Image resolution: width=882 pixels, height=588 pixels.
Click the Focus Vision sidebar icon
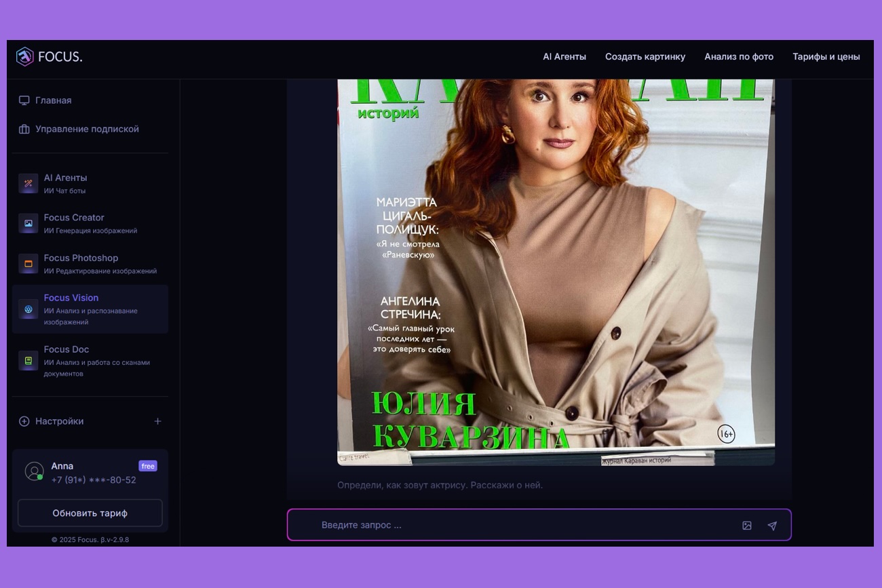tap(28, 309)
